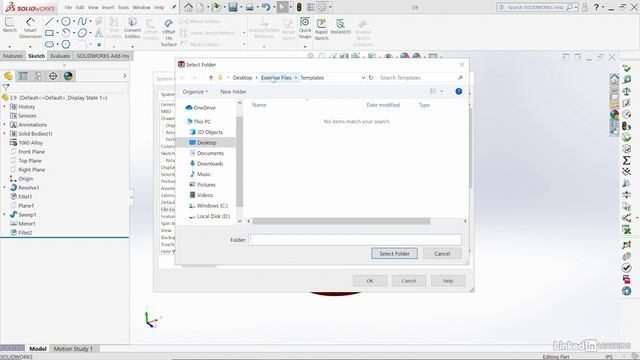Toggle Instant2D mode
Image resolution: width=640 pixels, height=360 pixels.
pos(340,27)
